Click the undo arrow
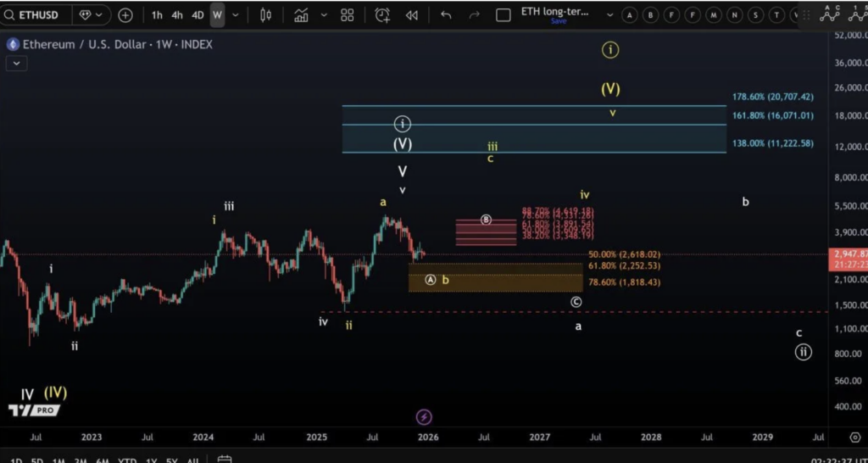The image size is (868, 463). point(446,15)
